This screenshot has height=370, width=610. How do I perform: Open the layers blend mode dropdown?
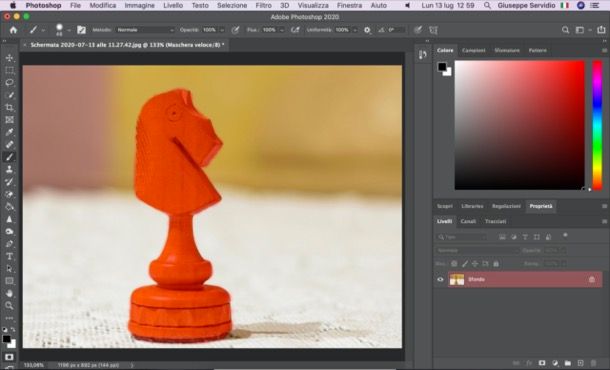[x=477, y=251]
